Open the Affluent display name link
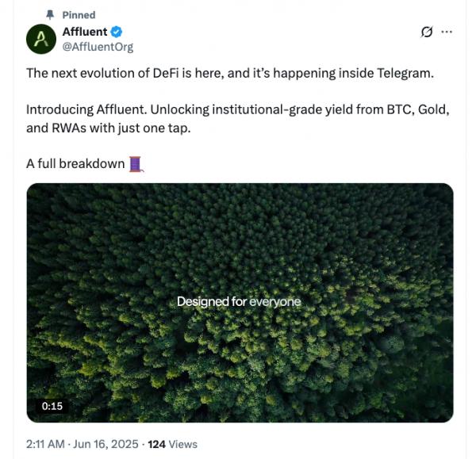This screenshot has height=459, width=476. [x=84, y=32]
